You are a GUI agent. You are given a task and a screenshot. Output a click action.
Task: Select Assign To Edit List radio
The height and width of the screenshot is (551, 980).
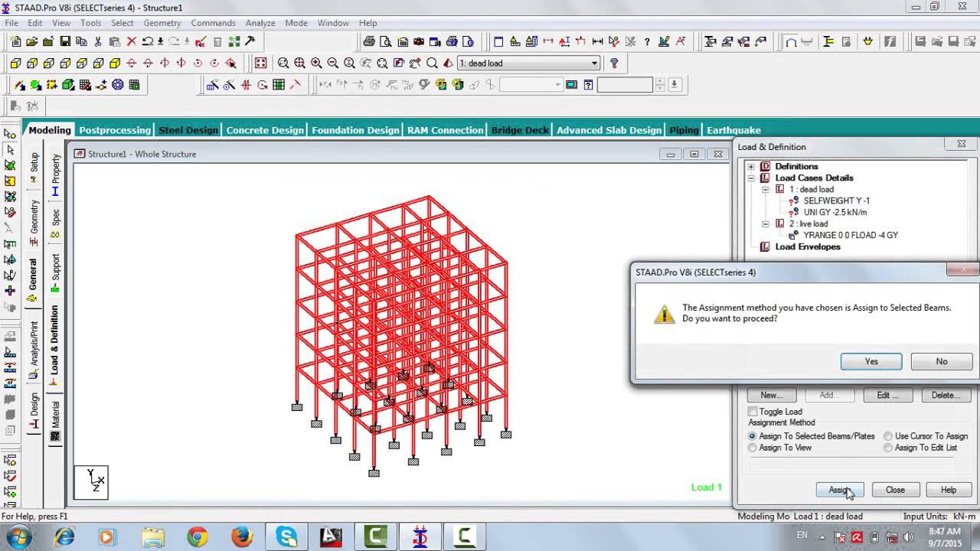pyautogui.click(x=888, y=448)
